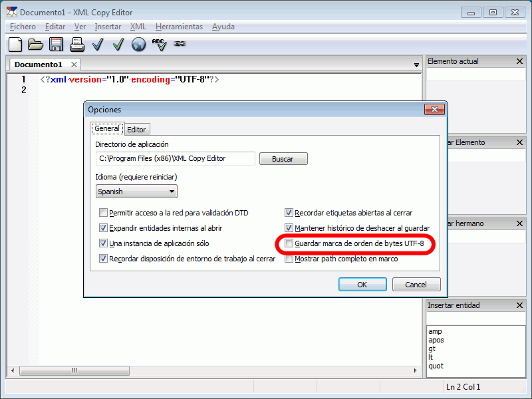Select the General tab in Opciones
Image resolution: width=532 pixels, height=399 pixels.
click(x=107, y=128)
